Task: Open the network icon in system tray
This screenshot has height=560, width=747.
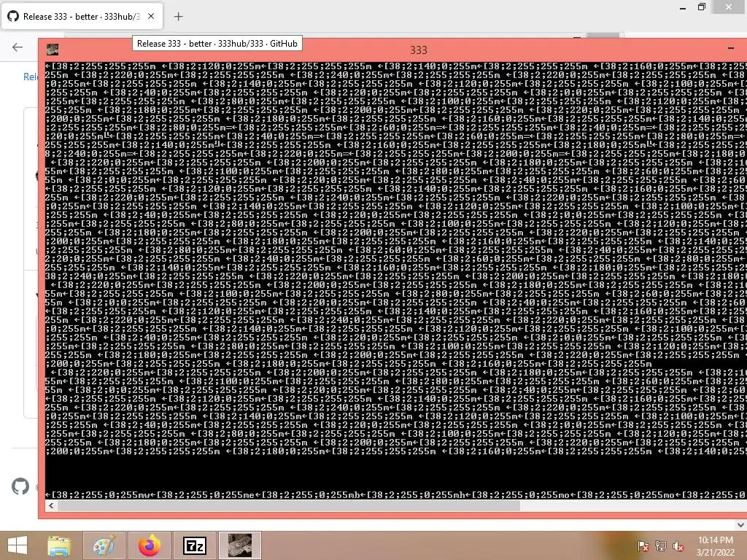Action: pos(661,546)
